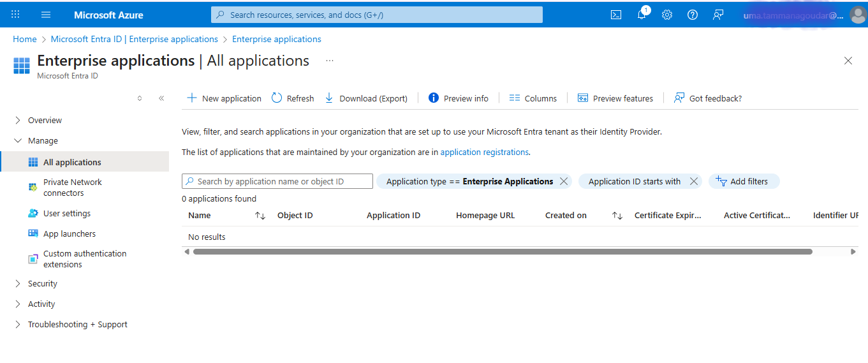Select All applications in sidebar
This screenshot has height=363, width=868.
click(84, 162)
